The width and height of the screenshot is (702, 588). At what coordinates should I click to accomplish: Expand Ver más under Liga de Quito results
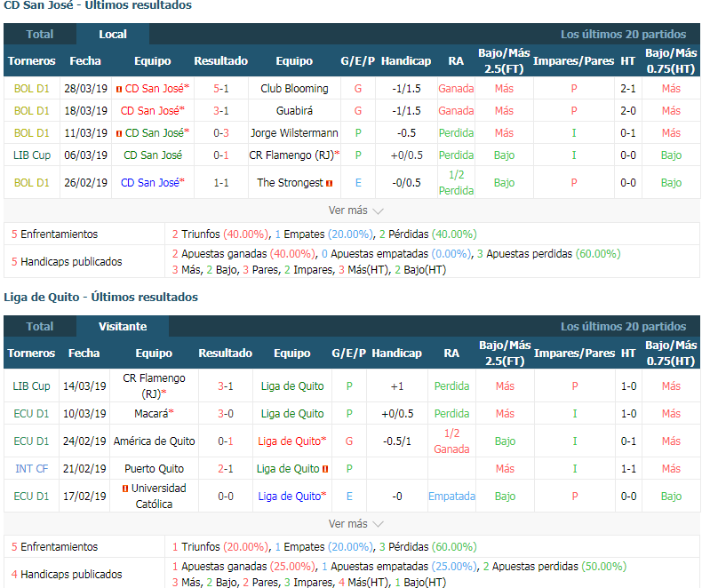coord(356,523)
